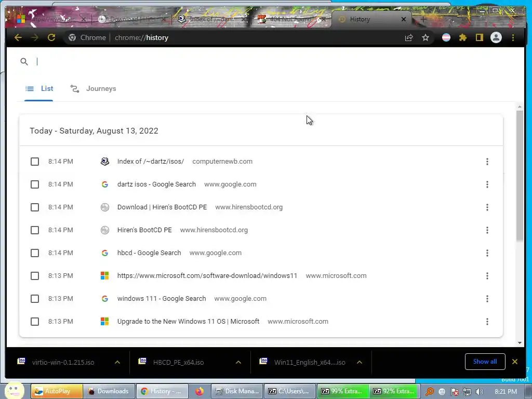
Task: Click the orange magnifier tray icon
Action: [430, 392]
